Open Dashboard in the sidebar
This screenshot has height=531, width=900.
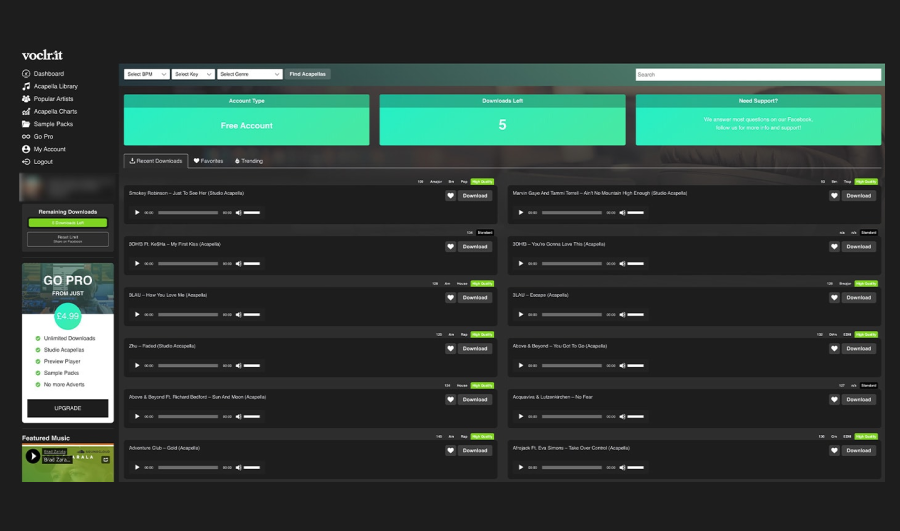[x=43, y=73]
